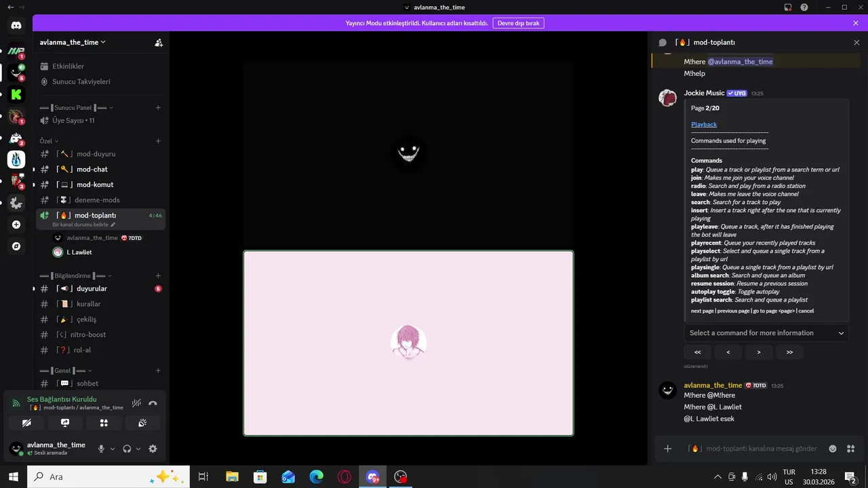Click the 'Devre dışı bırak' button
This screenshot has width=868, height=488.
click(x=518, y=23)
